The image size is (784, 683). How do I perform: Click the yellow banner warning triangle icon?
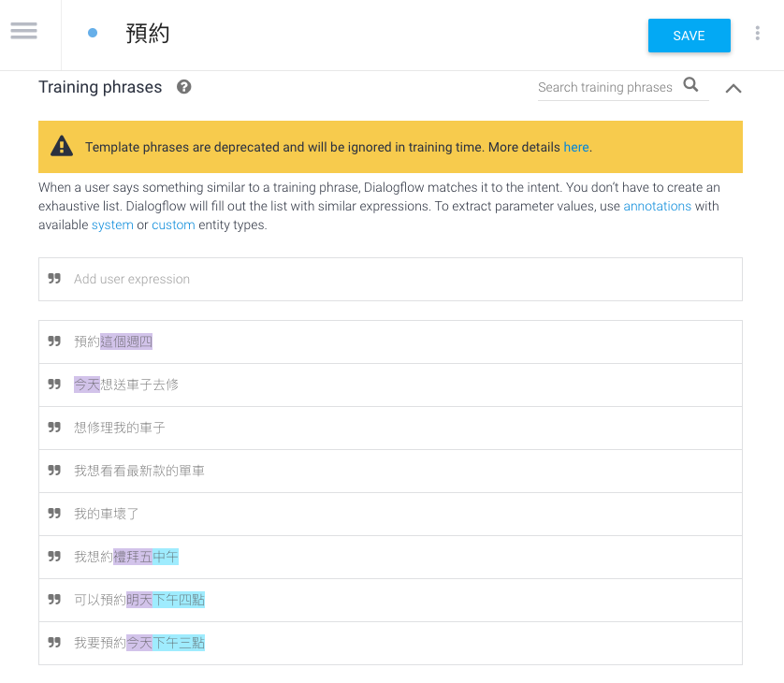pos(62,147)
